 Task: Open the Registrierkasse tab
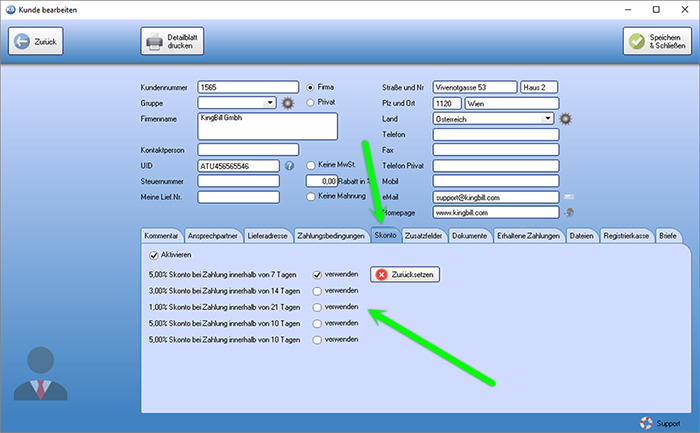coord(626,236)
